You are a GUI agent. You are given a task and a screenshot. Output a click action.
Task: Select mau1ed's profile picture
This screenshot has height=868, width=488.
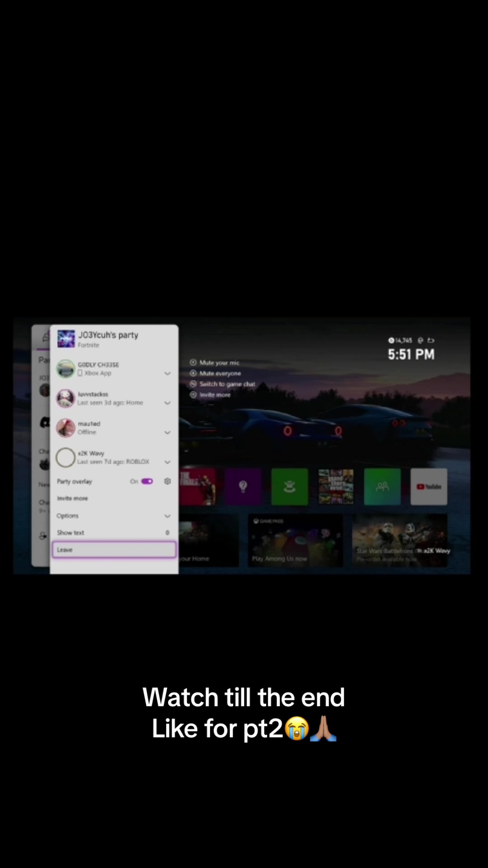pos(66,428)
